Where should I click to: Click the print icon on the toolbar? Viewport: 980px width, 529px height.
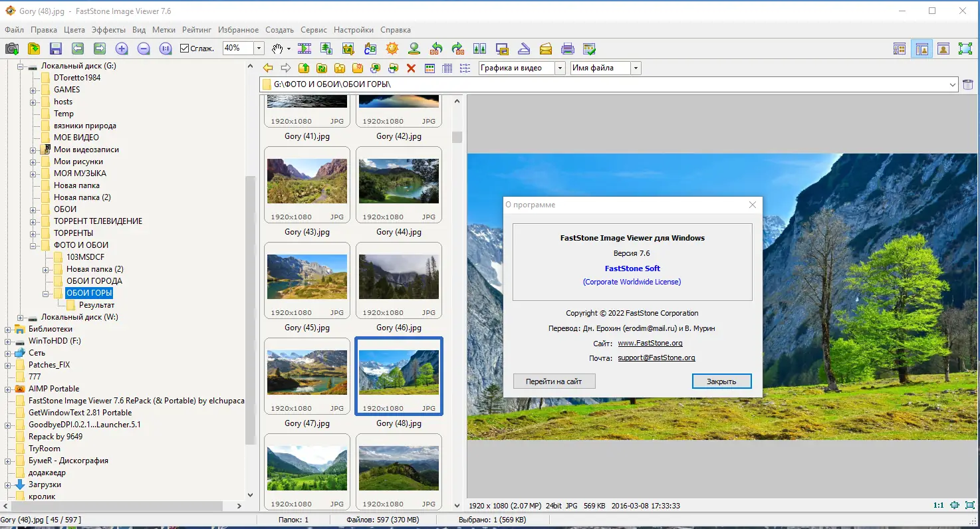click(x=567, y=48)
